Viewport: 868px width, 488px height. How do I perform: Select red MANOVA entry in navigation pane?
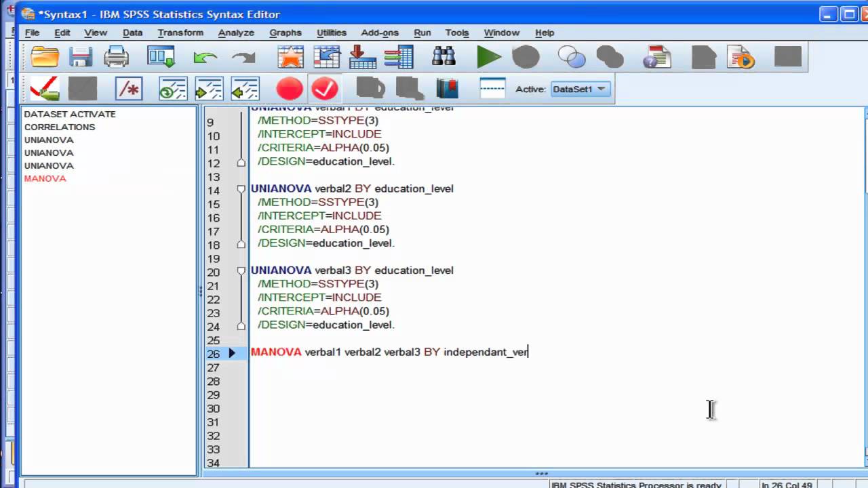[45, 178]
